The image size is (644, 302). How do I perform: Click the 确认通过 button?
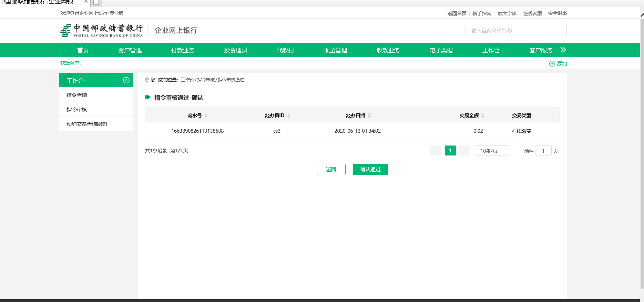(370, 169)
